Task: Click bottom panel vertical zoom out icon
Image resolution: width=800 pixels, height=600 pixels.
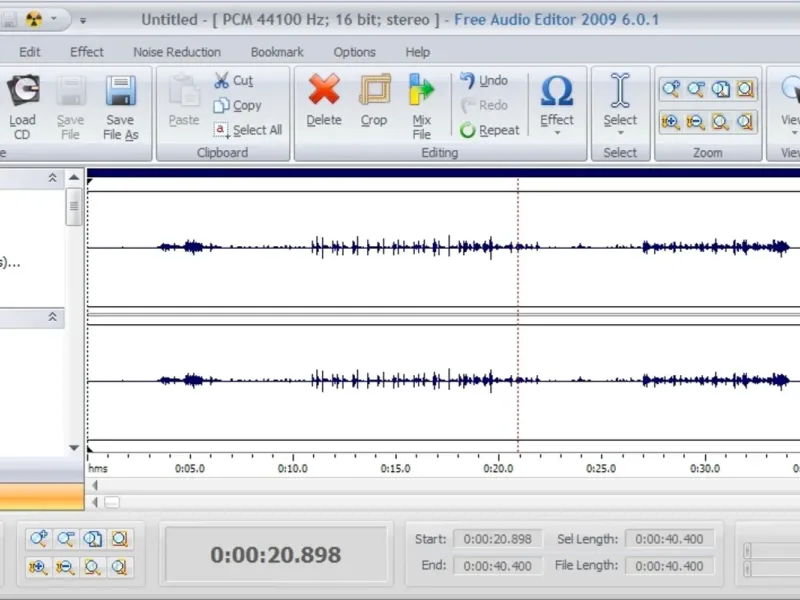Action: coord(66,567)
